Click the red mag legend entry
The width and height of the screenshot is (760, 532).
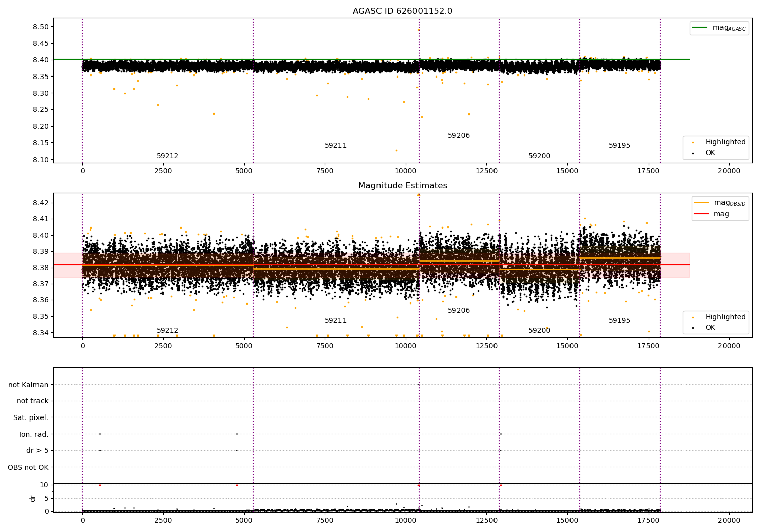pyautogui.click(x=702, y=214)
